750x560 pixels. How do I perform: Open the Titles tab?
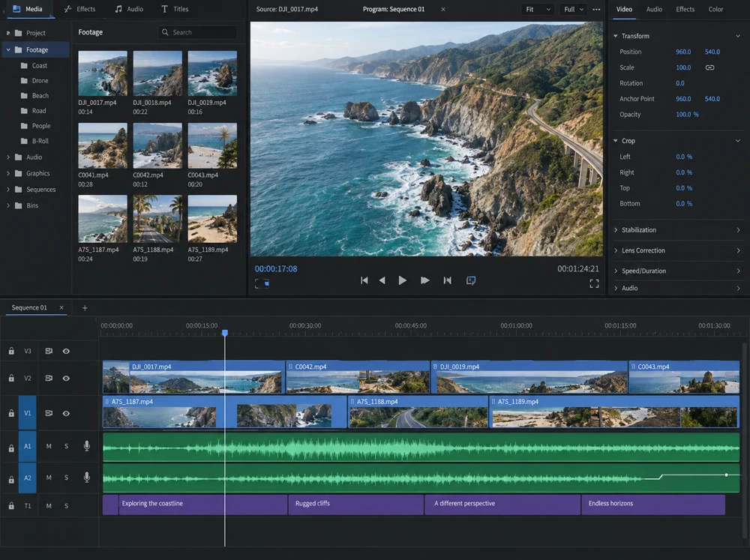point(175,9)
